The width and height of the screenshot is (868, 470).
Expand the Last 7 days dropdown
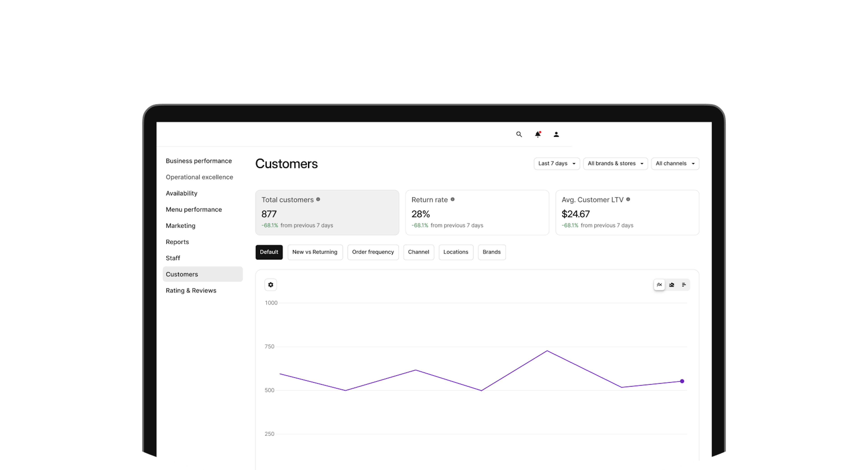pyautogui.click(x=557, y=164)
